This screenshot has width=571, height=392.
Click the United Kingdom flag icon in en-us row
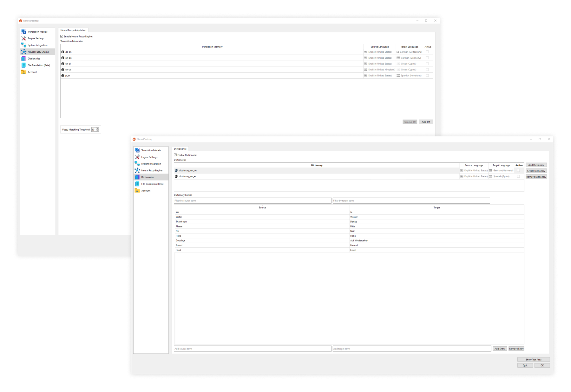pyautogui.click(x=366, y=69)
